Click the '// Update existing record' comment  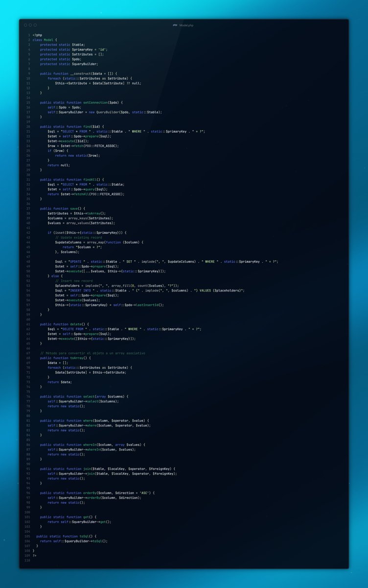(x=78, y=237)
